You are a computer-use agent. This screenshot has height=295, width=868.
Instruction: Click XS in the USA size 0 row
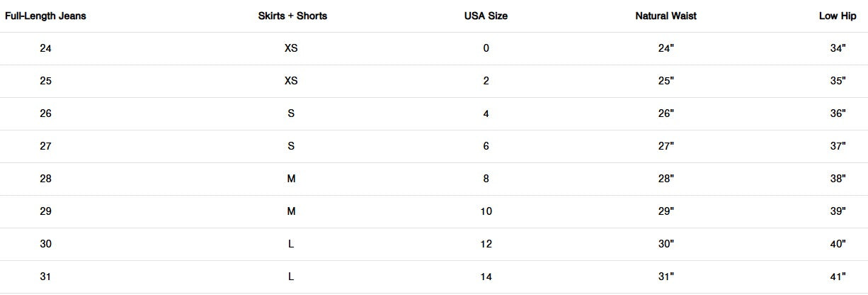291,48
